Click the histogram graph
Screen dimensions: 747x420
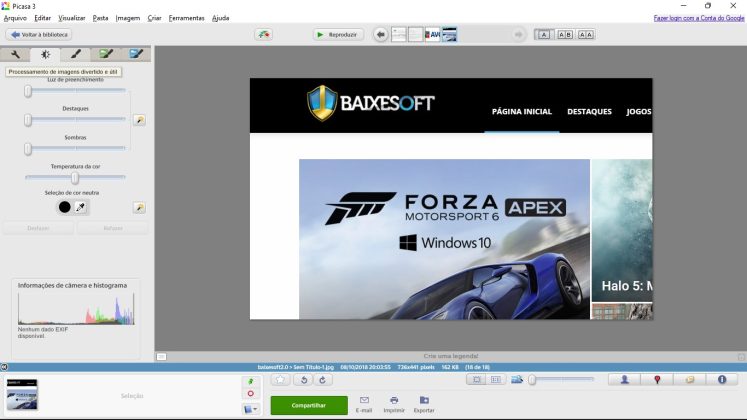point(76,309)
